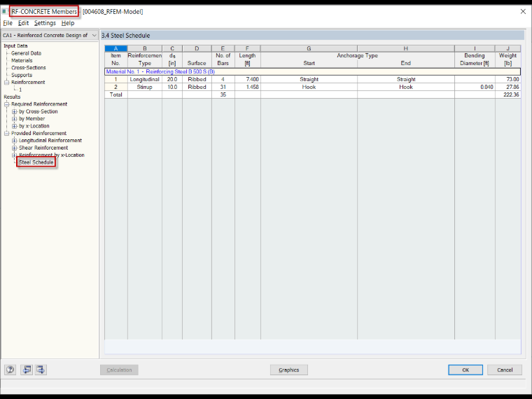Click the Cancel button

[x=505, y=370]
